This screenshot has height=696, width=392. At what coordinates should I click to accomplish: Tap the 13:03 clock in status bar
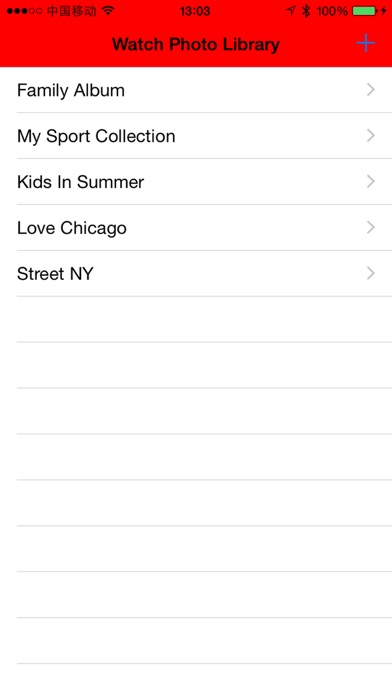point(195,11)
